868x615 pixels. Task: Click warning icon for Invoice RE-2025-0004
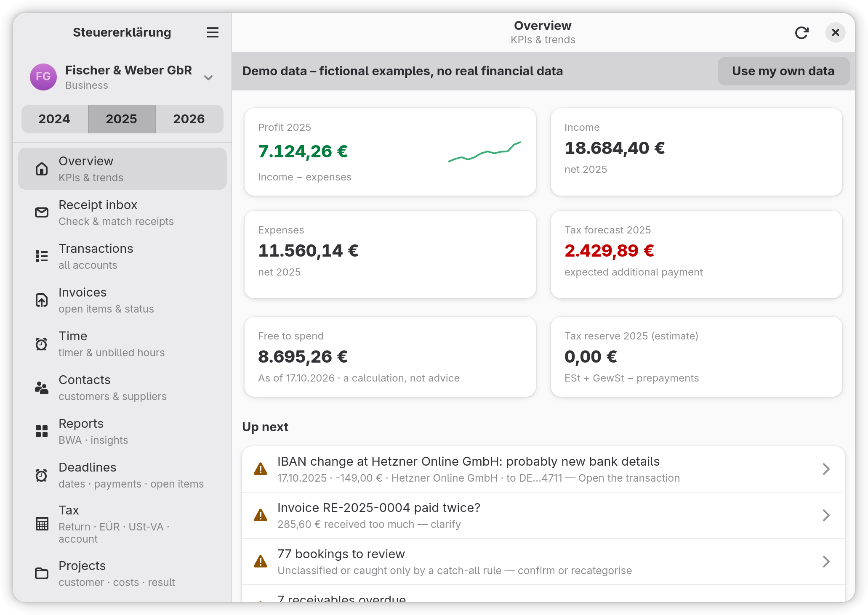(261, 515)
